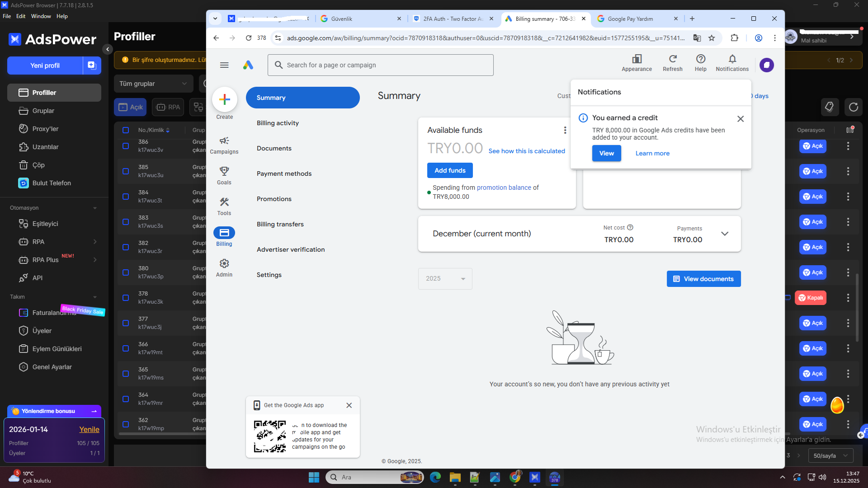Open Available funds three-dot menu
868x488 pixels.
pos(565,130)
